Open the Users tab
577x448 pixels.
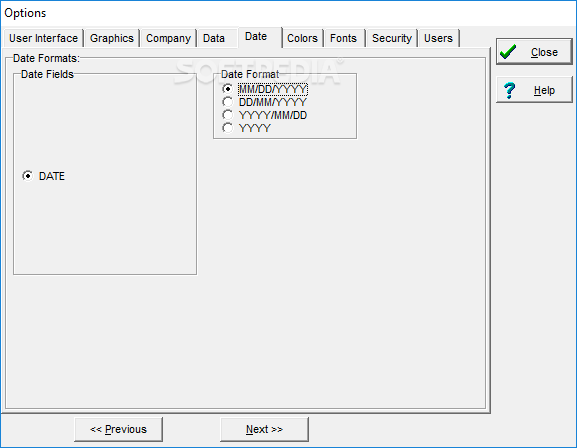[x=438, y=38]
